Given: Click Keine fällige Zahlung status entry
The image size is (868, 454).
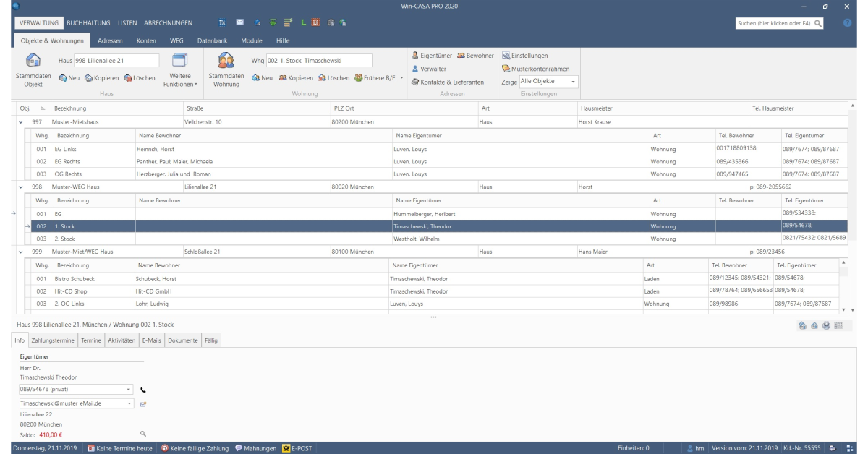Looking at the screenshot, I should pos(195,448).
